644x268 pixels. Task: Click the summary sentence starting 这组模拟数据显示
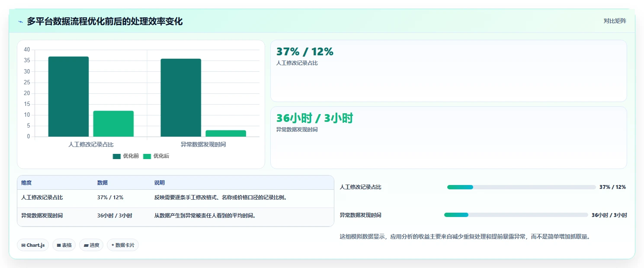465,236
